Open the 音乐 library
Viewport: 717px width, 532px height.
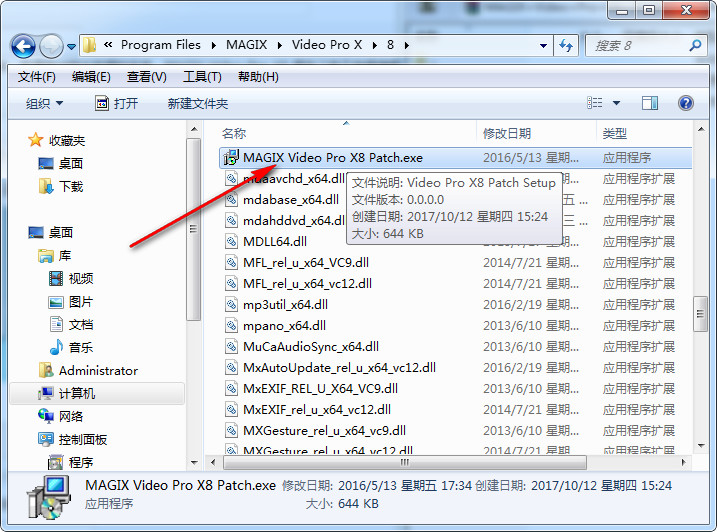pyautogui.click(x=81, y=348)
